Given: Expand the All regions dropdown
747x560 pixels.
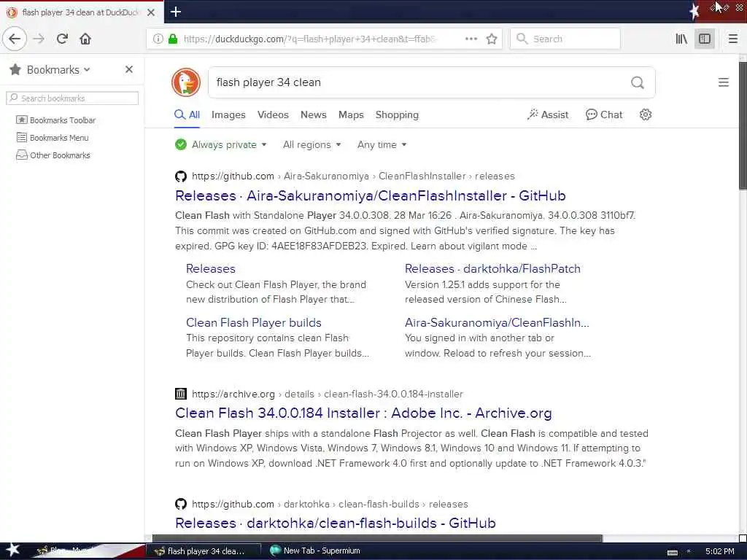Looking at the screenshot, I should click(x=312, y=145).
